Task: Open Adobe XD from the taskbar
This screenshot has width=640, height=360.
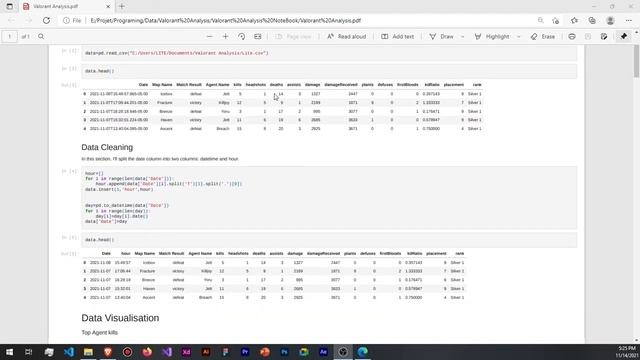Action: (x=186, y=352)
